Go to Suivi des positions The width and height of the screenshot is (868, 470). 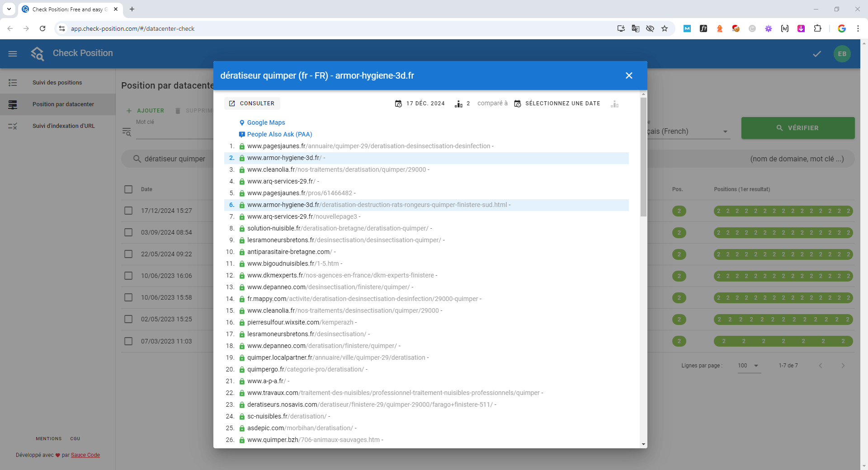click(57, 83)
